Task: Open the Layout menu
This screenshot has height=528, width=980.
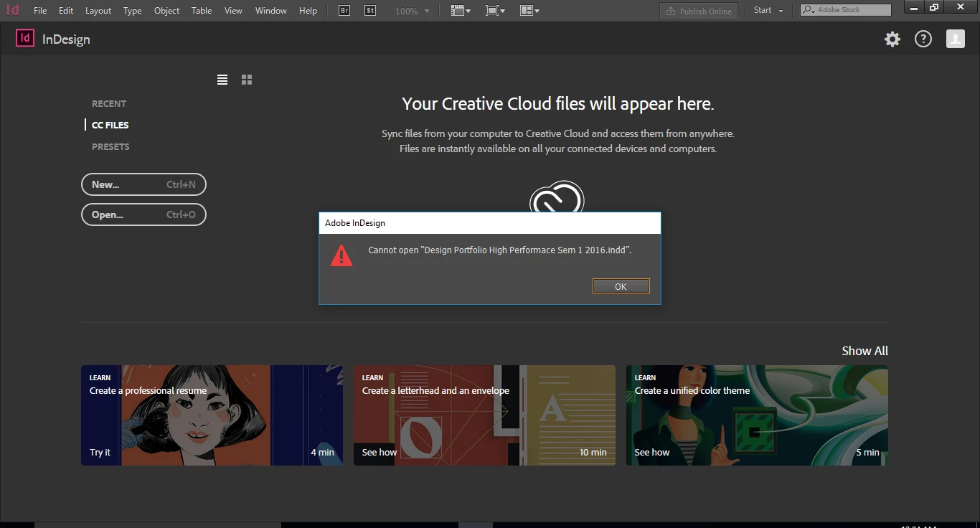Action: point(98,11)
